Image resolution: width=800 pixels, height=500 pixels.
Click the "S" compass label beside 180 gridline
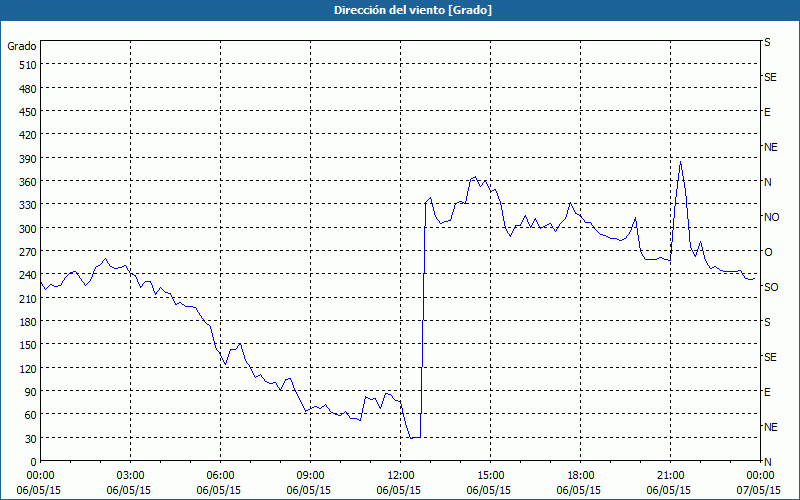pyautogui.click(x=767, y=322)
